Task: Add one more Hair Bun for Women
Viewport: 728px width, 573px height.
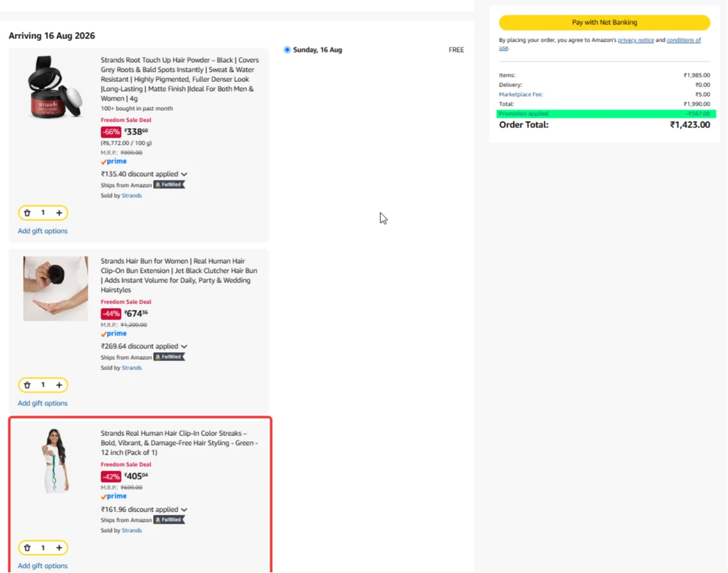Action: [59, 385]
